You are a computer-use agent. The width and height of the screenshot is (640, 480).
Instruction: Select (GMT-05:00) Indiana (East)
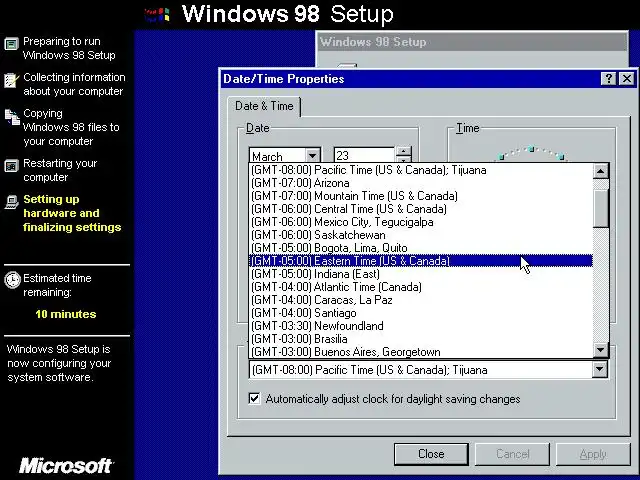[x=420, y=274]
